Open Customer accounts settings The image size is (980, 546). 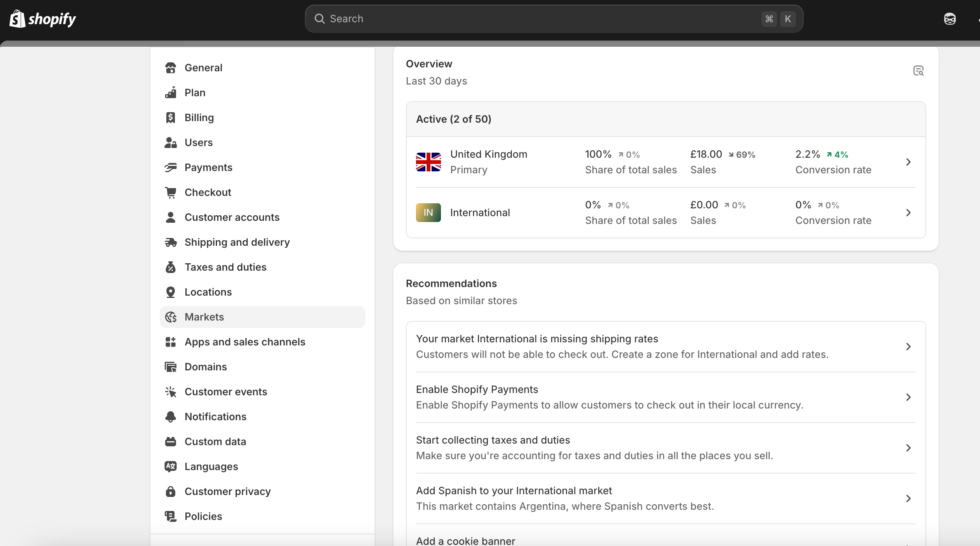click(x=262, y=217)
